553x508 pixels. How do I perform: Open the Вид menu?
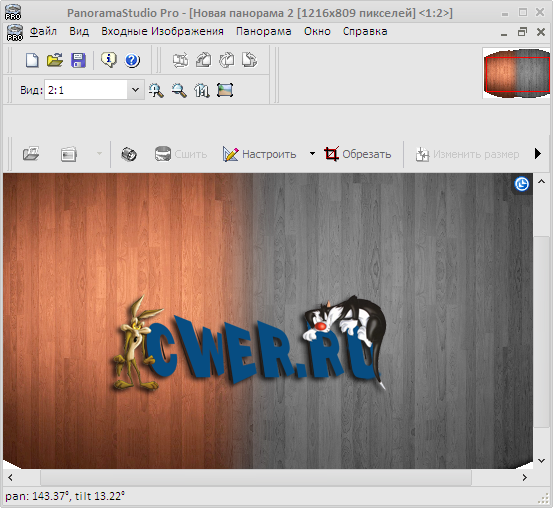[79, 31]
